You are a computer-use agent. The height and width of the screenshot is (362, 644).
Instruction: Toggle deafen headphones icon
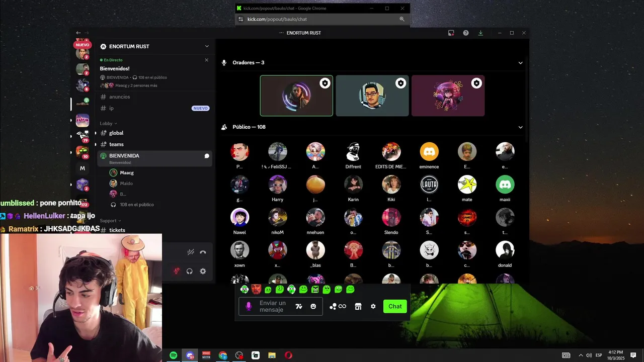[190, 271]
